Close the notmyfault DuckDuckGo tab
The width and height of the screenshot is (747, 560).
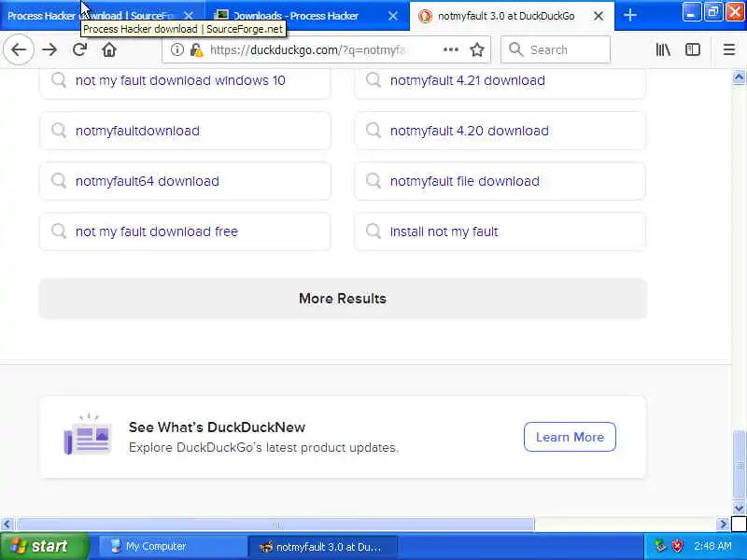599,16
